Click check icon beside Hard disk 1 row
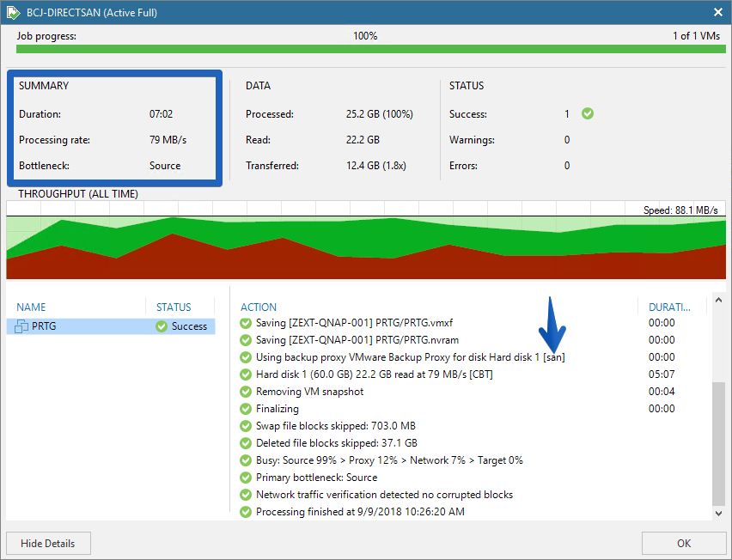 click(x=246, y=374)
